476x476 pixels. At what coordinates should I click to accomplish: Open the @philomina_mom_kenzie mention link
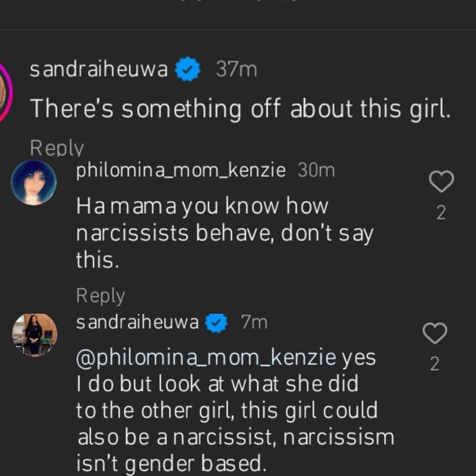pyautogui.click(x=206, y=358)
